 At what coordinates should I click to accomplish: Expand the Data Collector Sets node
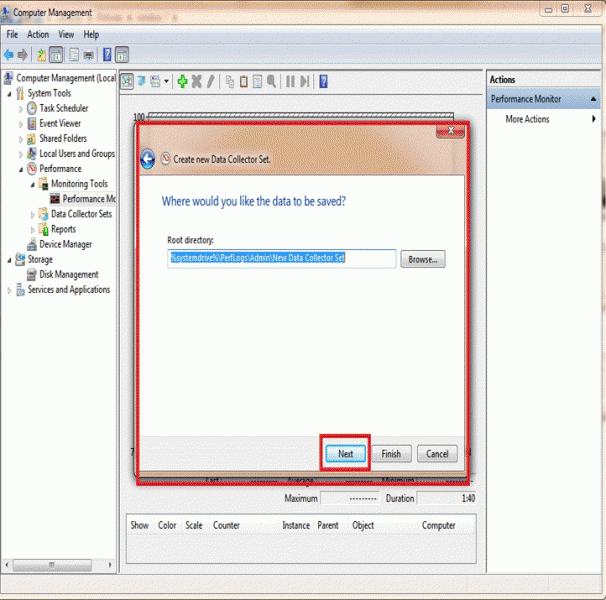[x=32, y=214]
